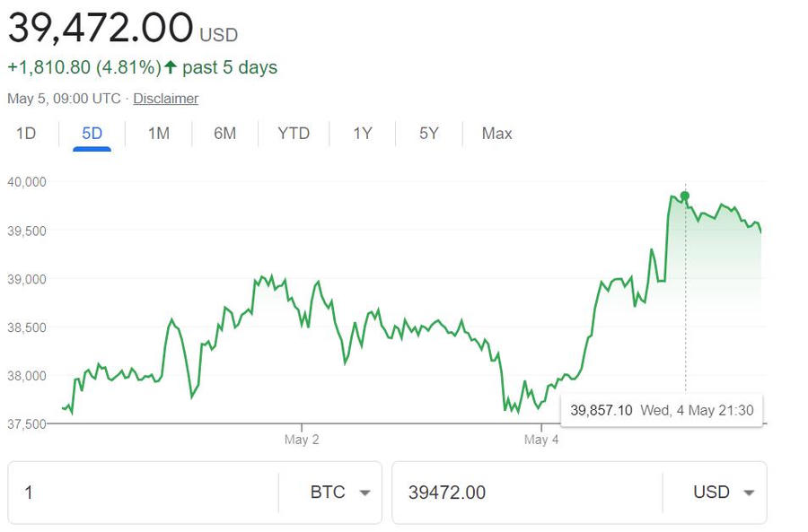The width and height of the screenshot is (808, 532).
Task: Click the BTC amount input field
Action: tap(144, 493)
